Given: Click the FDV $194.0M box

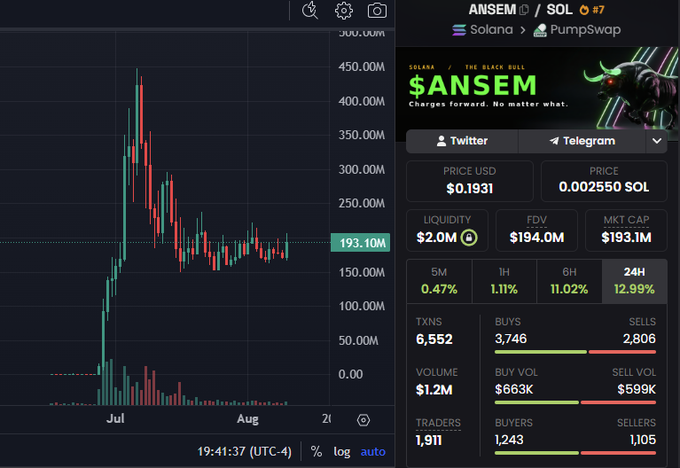Looking at the screenshot, I should 536,230.
